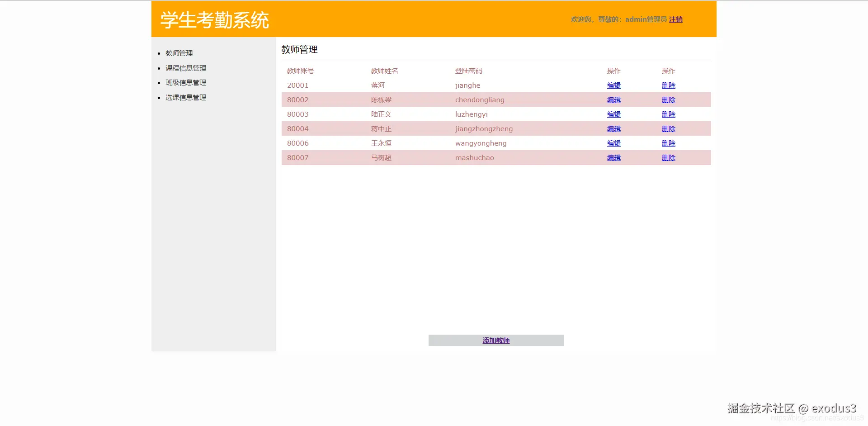868x426 pixels.
Task: Click teacher name 陈栋梁
Action: 382,100
